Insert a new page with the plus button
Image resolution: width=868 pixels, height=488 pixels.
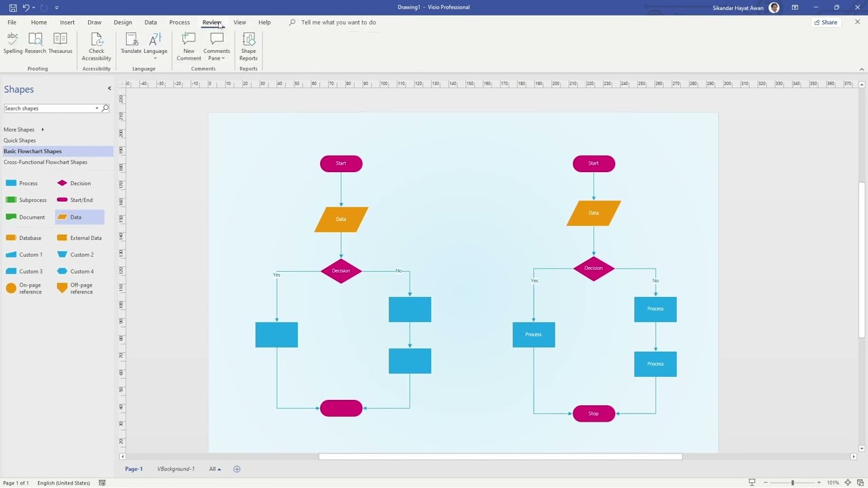pos(237,469)
